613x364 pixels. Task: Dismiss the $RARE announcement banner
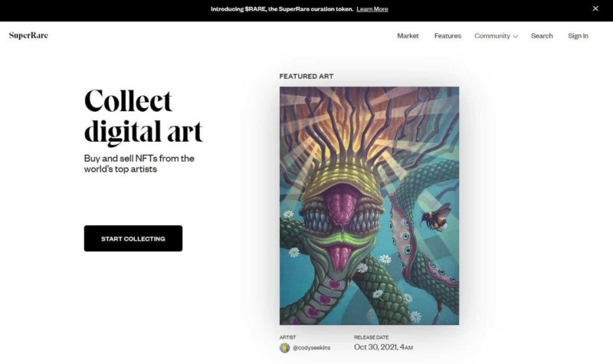click(x=595, y=8)
